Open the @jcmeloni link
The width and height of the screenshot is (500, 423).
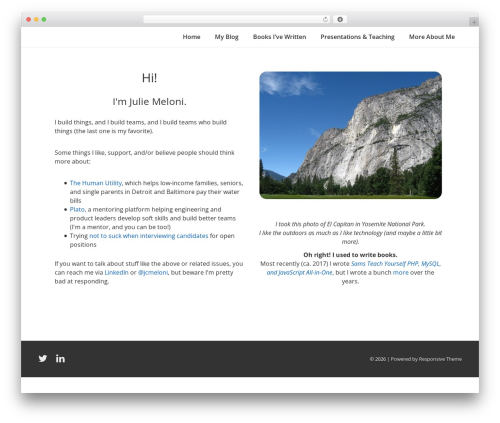point(153,272)
